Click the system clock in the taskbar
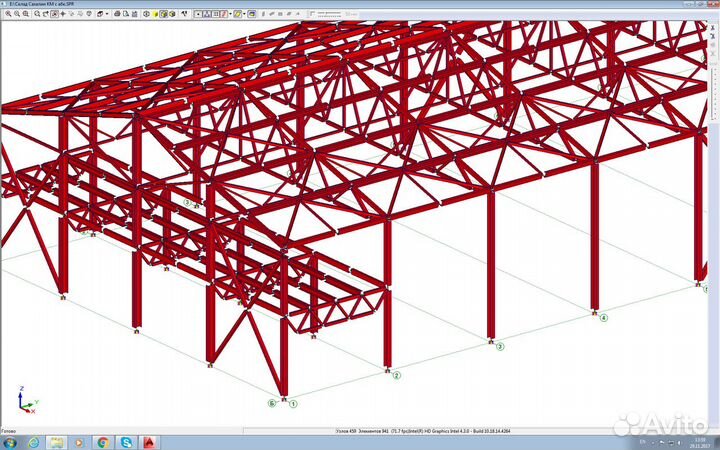The image size is (720, 450). tap(700, 442)
